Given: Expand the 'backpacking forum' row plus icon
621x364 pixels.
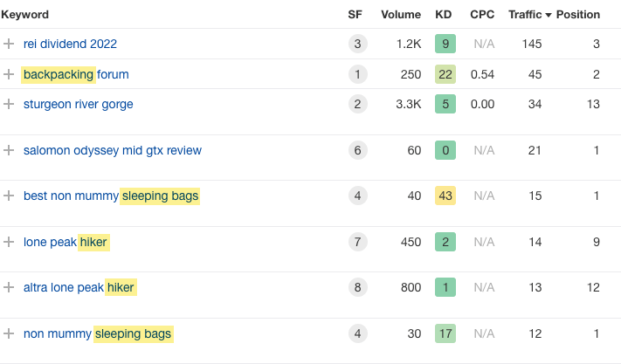Looking at the screenshot, I should click(x=9, y=74).
